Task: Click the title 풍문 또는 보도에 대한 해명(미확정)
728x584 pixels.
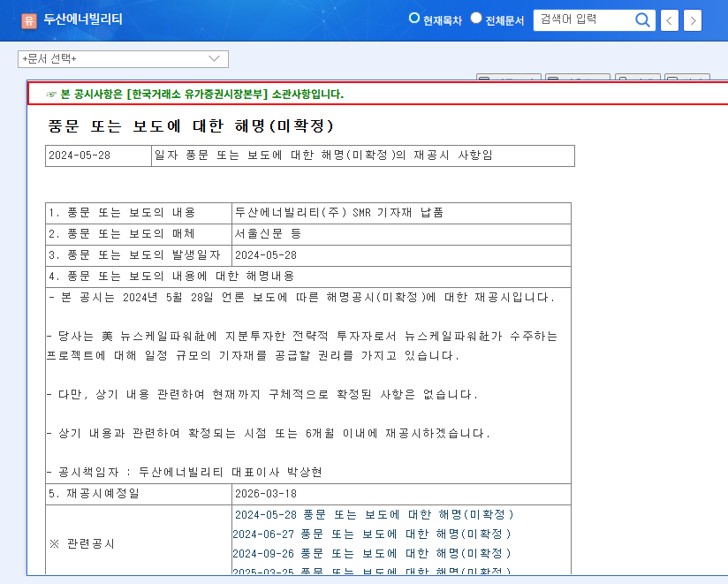Action: tap(191, 125)
